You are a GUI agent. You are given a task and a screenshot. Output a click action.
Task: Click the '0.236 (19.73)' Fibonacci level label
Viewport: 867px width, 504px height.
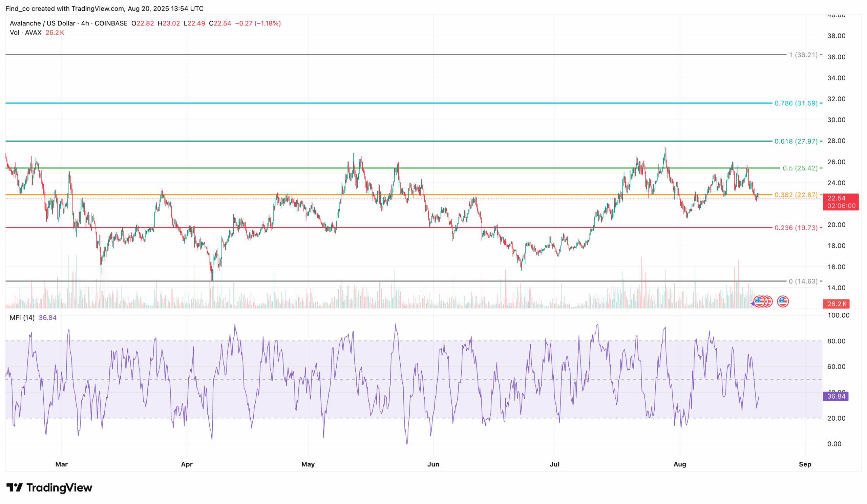point(796,228)
